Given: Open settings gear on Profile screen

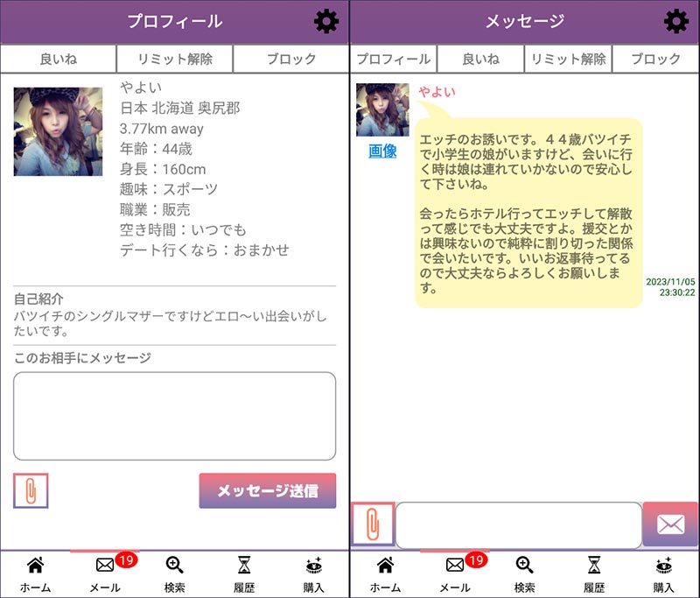Looking at the screenshot, I should pos(326,21).
